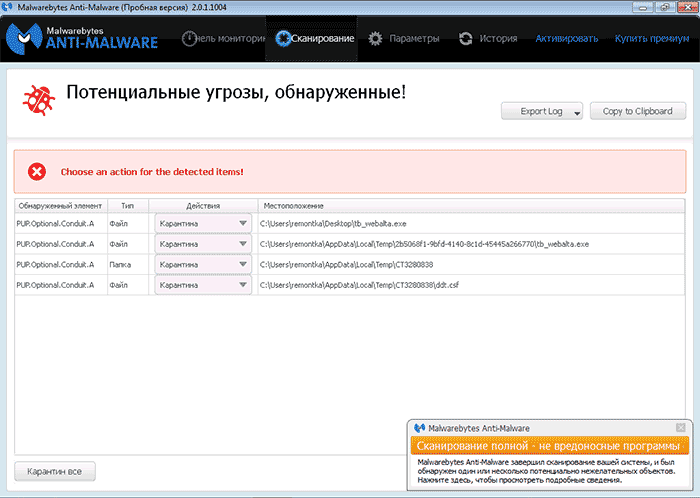
Task: Open the Параметры tab
Action: 404,39
